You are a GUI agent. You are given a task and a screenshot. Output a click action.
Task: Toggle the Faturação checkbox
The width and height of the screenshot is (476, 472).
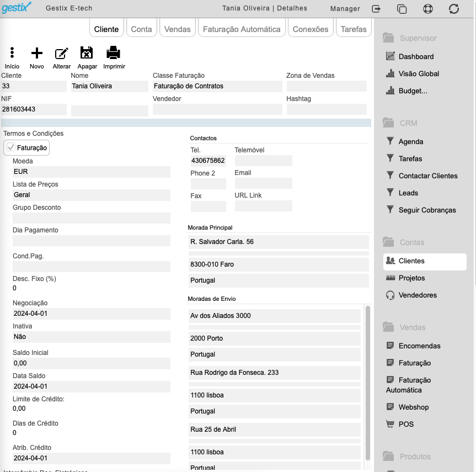pos(11,147)
